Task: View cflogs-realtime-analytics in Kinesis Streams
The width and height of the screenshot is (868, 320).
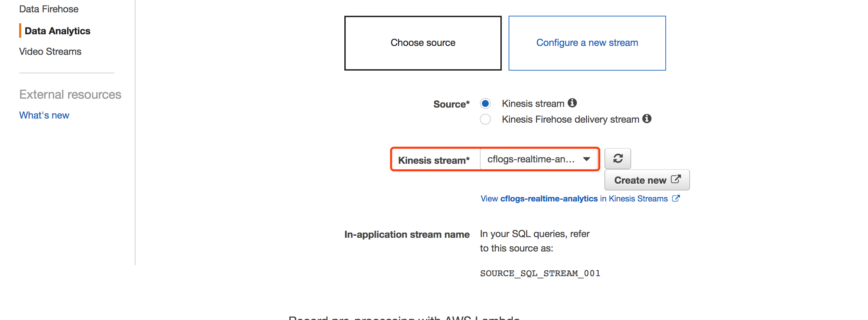Action: point(574,199)
